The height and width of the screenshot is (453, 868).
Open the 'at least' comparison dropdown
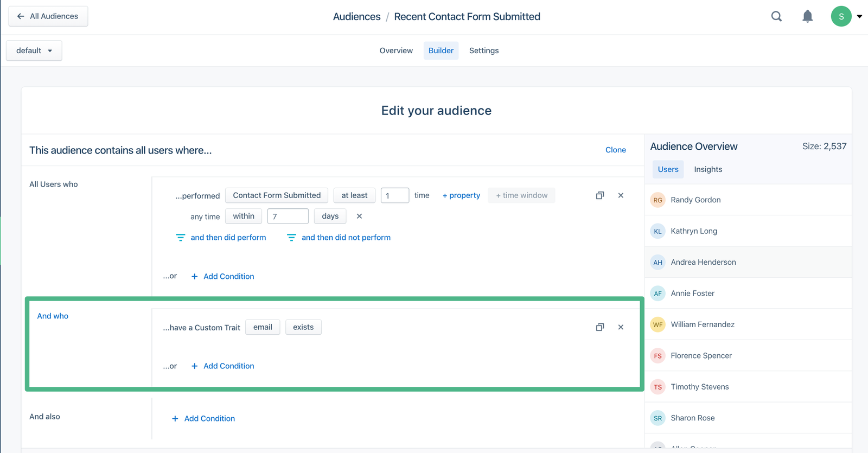coord(354,195)
